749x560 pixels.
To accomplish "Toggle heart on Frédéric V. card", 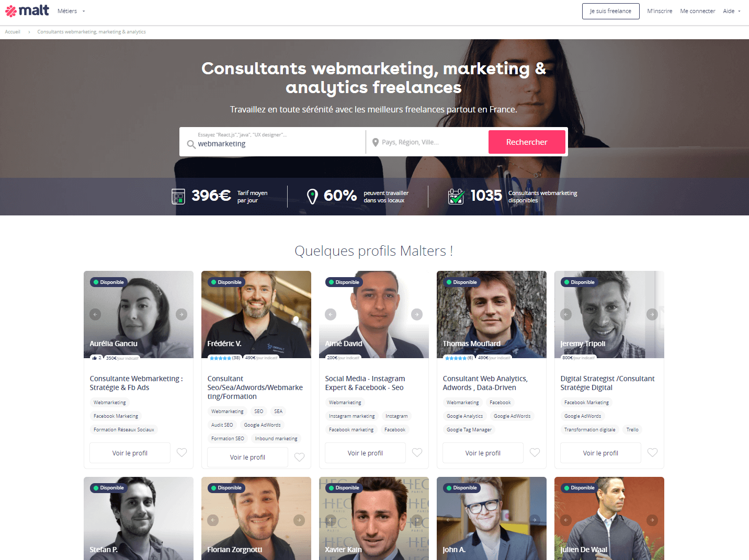I will (x=299, y=457).
